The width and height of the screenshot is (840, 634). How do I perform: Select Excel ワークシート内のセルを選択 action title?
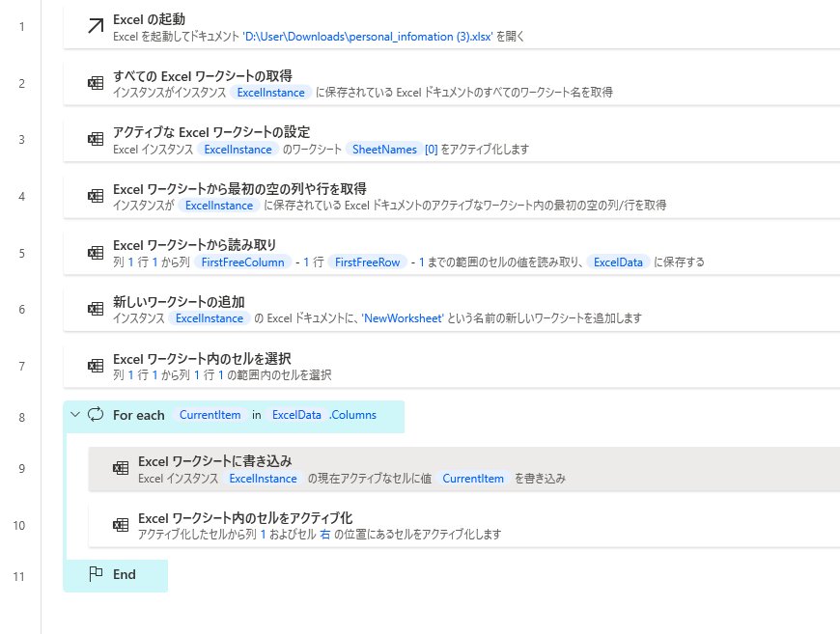202,359
